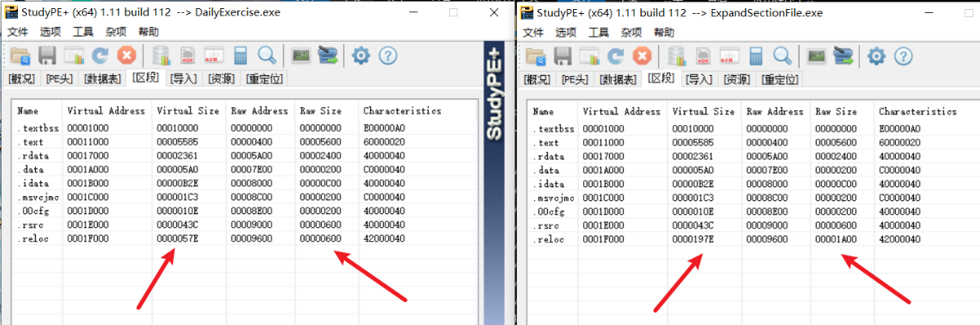Click 0000057E Virtual Size in DailyExercise window

click(x=177, y=239)
